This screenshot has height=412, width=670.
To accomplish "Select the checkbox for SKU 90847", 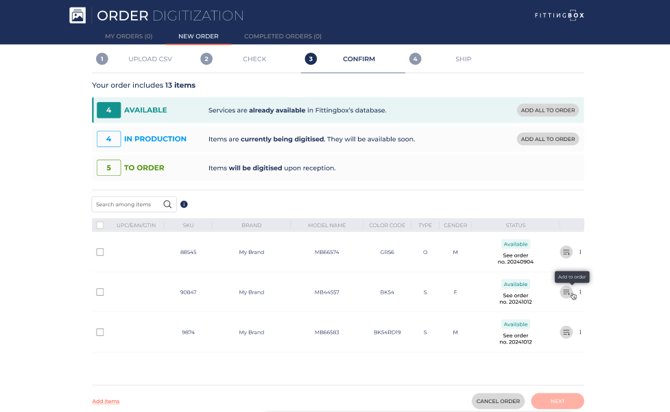I will pyautogui.click(x=100, y=292).
